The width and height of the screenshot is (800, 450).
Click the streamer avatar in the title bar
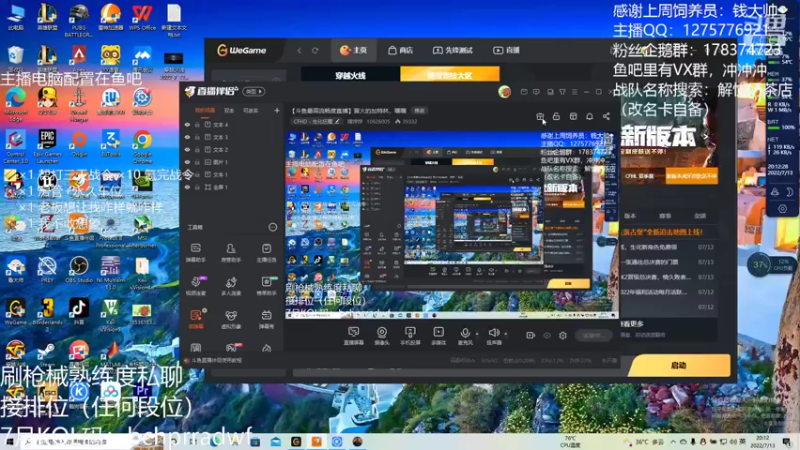point(505,92)
